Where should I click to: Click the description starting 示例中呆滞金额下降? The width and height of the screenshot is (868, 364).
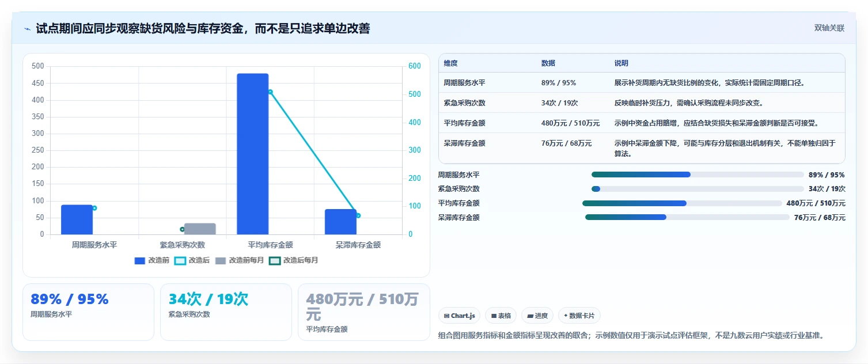pyautogui.click(x=725, y=149)
